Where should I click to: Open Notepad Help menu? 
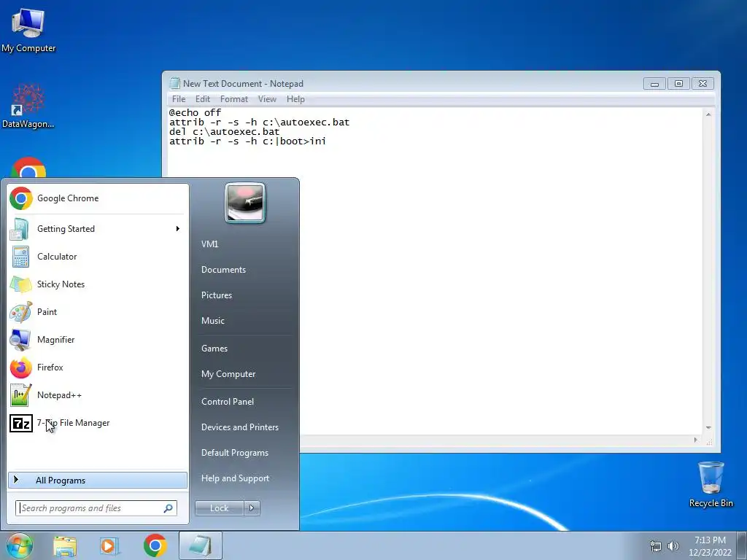click(295, 99)
